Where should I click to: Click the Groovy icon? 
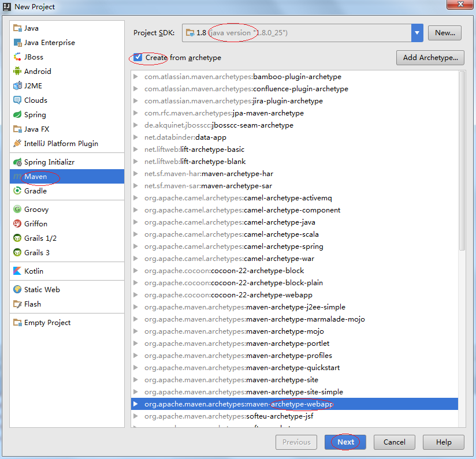[17, 210]
